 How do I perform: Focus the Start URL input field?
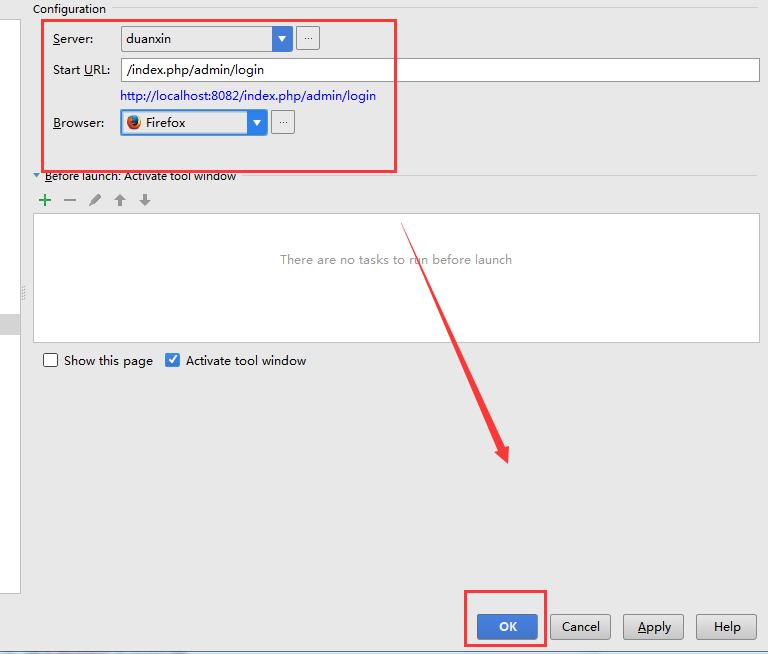tap(440, 70)
